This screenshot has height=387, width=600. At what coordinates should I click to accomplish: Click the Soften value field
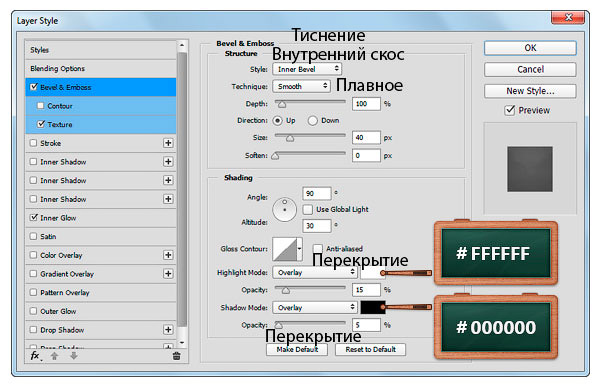point(366,155)
